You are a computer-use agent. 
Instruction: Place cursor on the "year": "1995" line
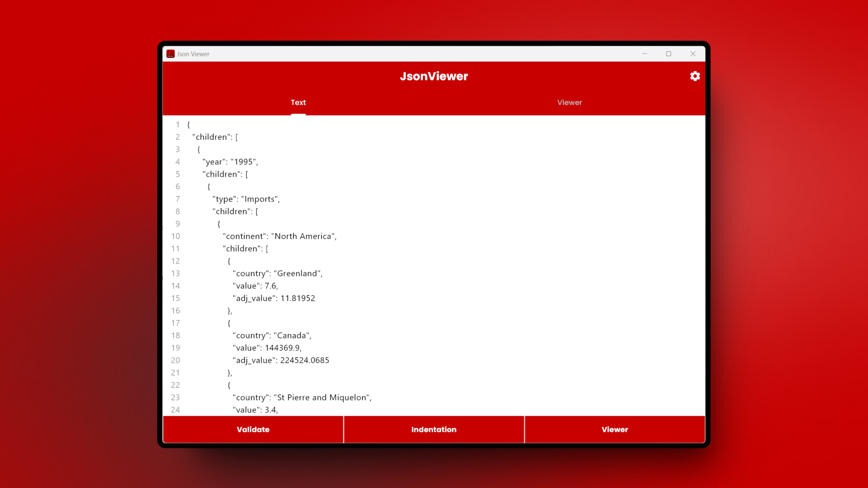pos(230,162)
